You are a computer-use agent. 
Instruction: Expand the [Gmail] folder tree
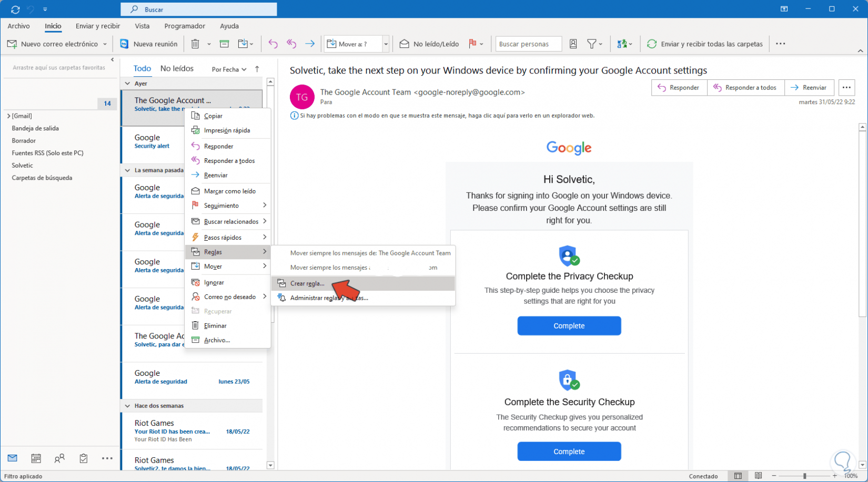point(8,116)
